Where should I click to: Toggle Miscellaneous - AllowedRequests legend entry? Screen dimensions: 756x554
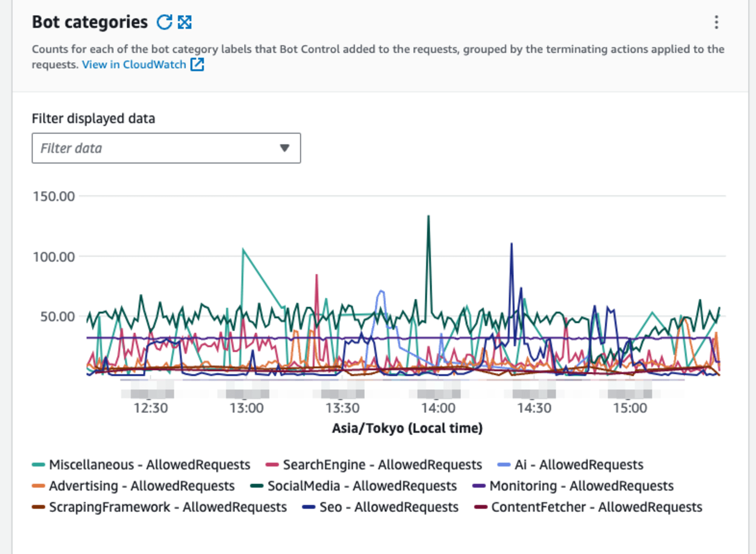tap(141, 464)
